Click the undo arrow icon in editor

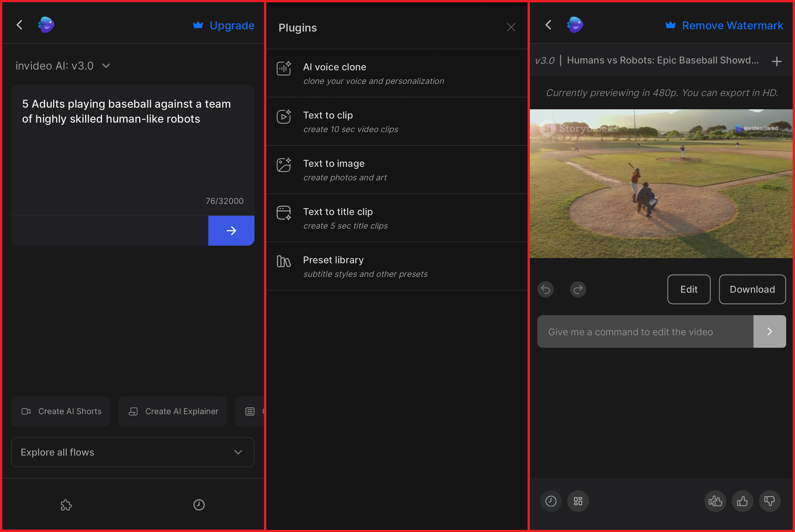click(546, 288)
